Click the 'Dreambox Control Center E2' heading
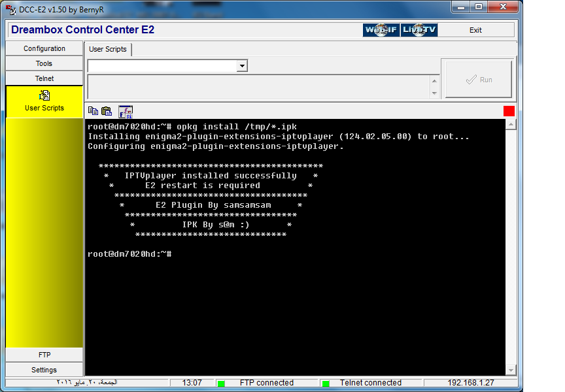The height and width of the screenshot is (392, 565). pyautogui.click(x=83, y=30)
